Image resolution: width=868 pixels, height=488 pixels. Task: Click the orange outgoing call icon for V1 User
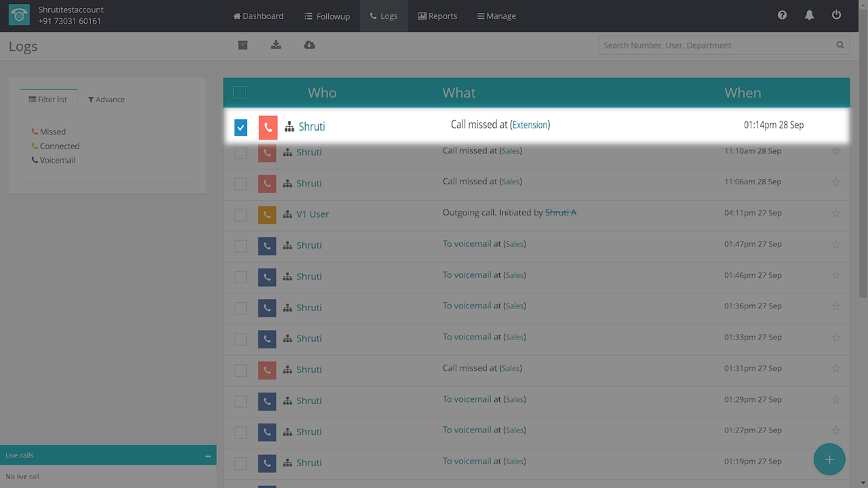pos(267,214)
